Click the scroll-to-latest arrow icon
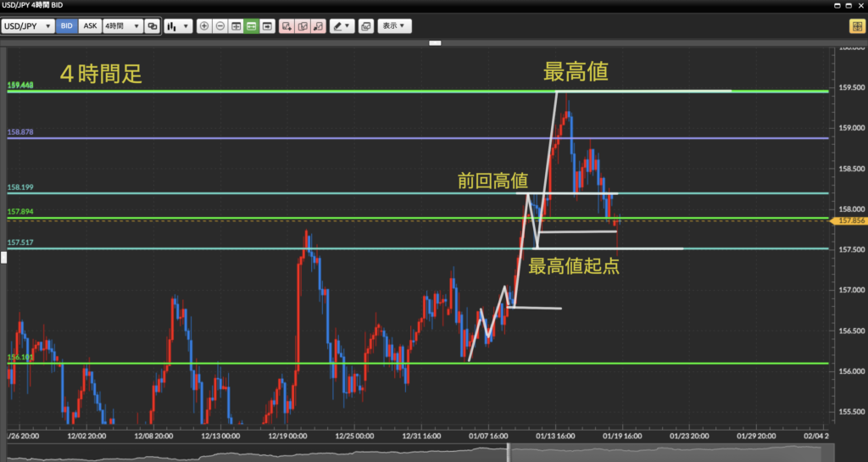This screenshot has height=462, width=868. click(x=268, y=26)
